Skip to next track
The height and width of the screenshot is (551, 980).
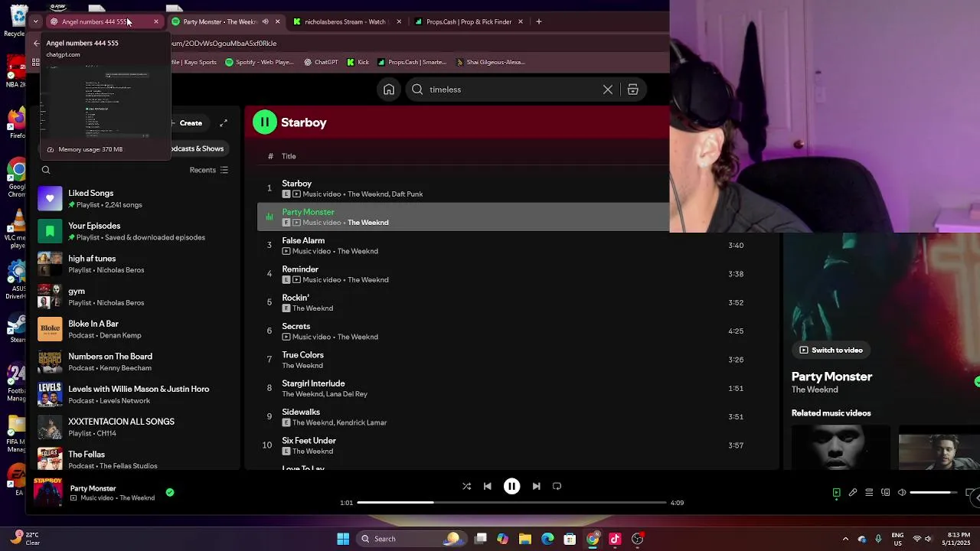536,486
